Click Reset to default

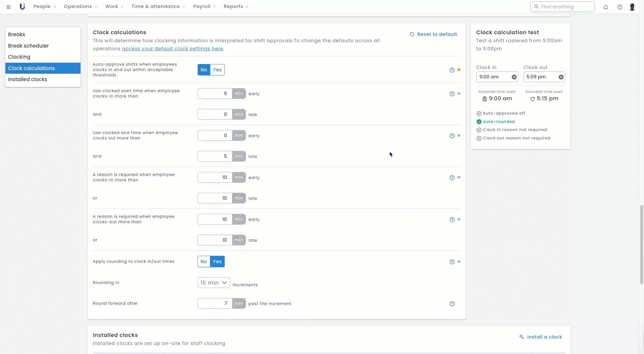pos(433,34)
